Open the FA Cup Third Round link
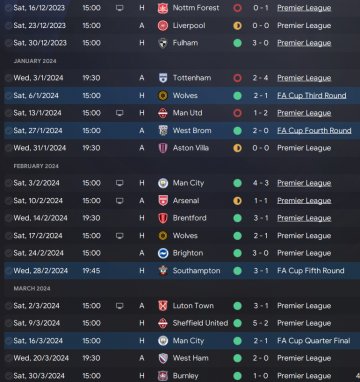The image size is (360, 382). coord(312,96)
